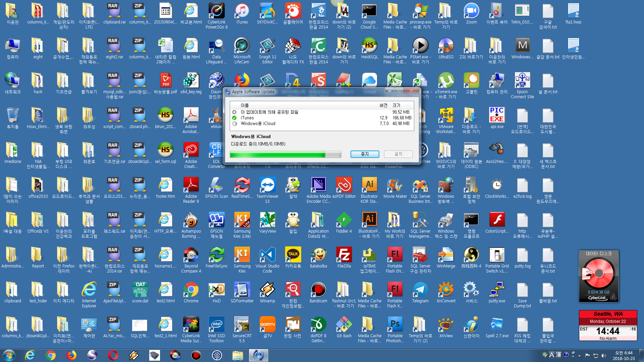Open the CyberLink Power2Go 8 icon

pyautogui.click(x=216, y=15)
